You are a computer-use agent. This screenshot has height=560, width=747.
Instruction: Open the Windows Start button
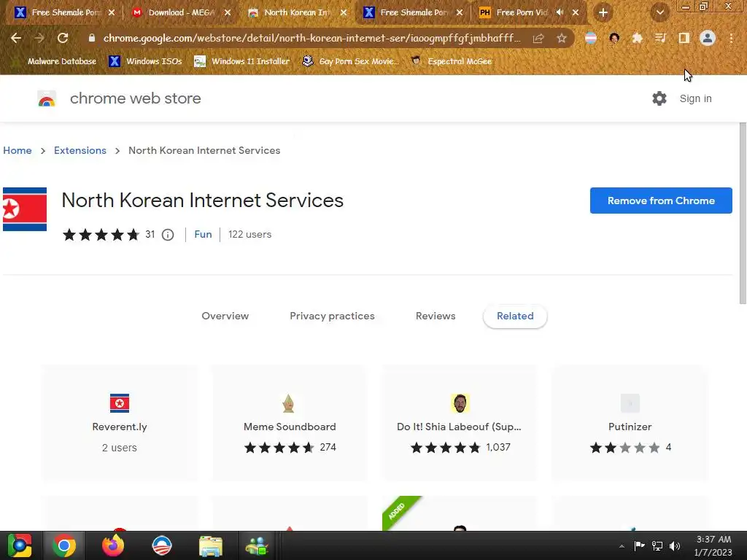[20, 545]
